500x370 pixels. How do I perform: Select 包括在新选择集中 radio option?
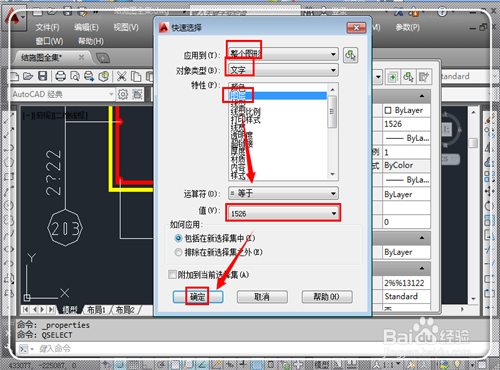[178, 238]
